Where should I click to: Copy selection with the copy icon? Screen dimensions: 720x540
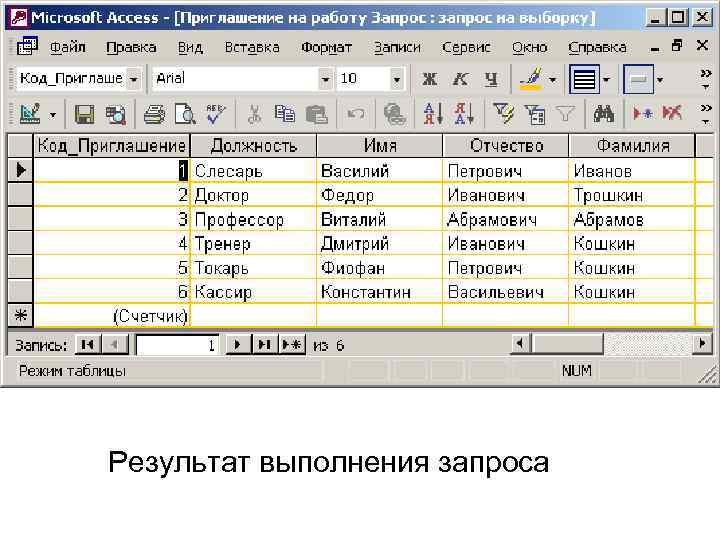[285, 114]
